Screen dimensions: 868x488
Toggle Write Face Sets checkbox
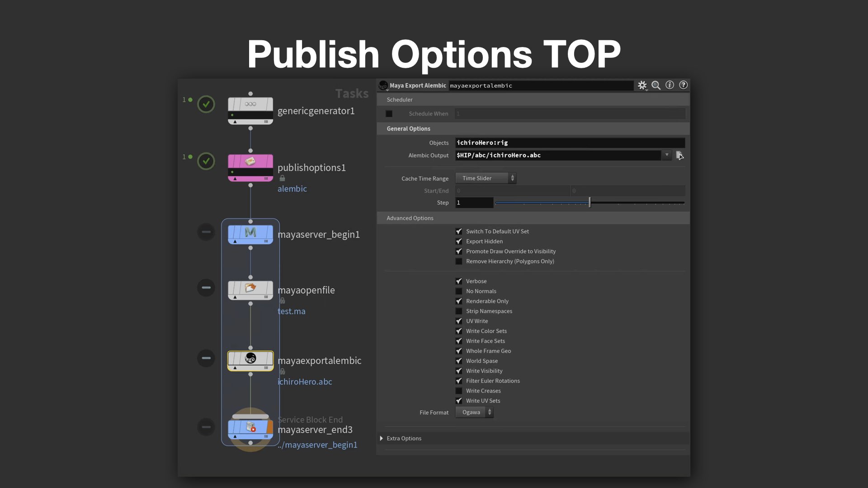click(x=459, y=341)
